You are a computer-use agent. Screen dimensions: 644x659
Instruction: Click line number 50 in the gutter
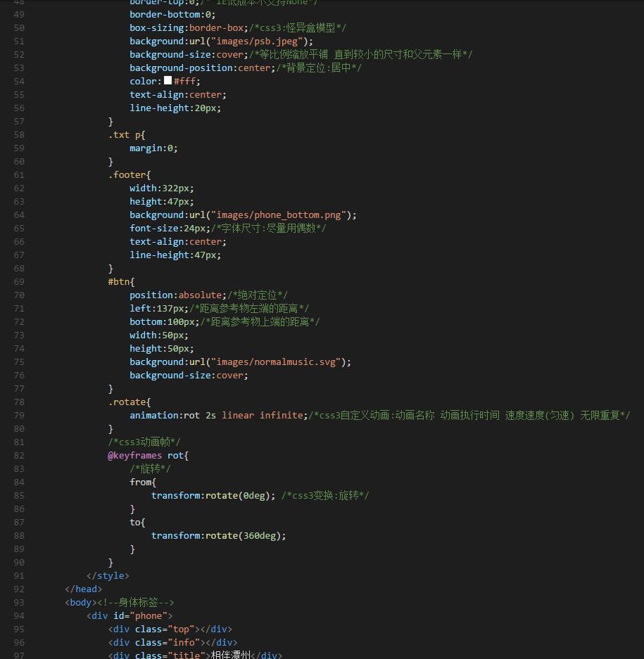pyautogui.click(x=19, y=27)
